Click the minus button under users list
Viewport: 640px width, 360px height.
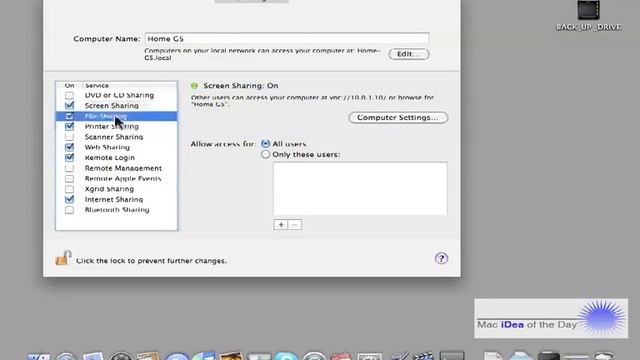[x=295, y=224]
